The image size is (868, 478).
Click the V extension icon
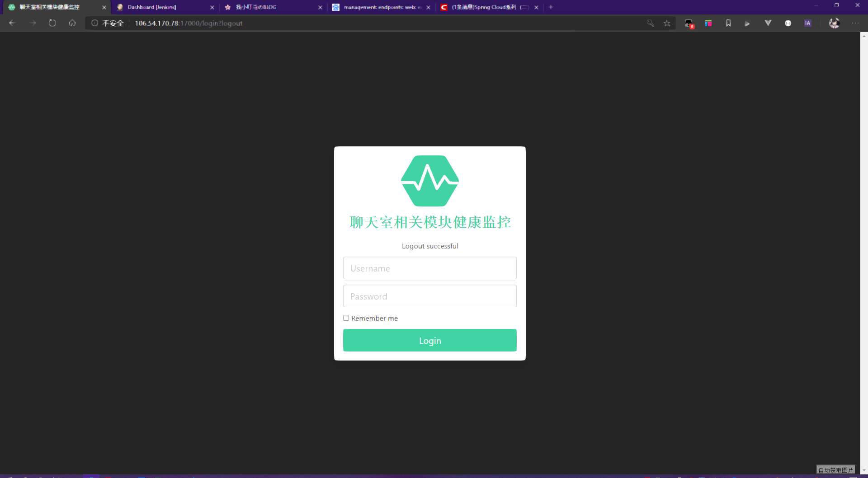768,23
